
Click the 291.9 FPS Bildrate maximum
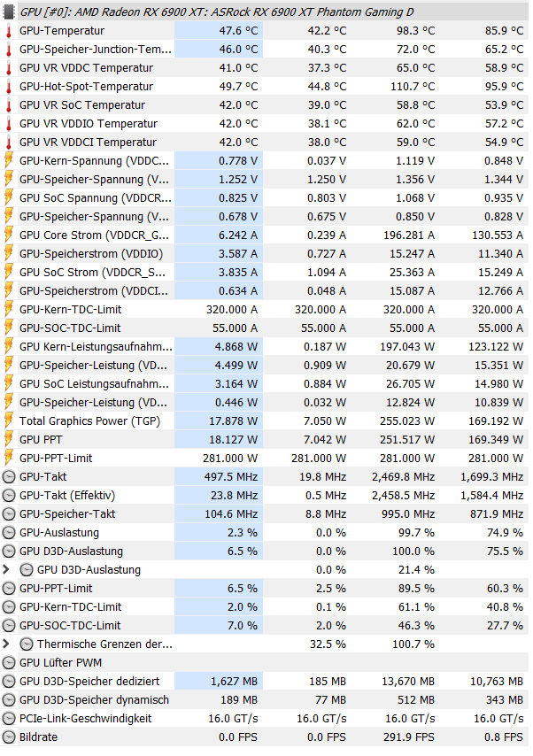coord(409,737)
